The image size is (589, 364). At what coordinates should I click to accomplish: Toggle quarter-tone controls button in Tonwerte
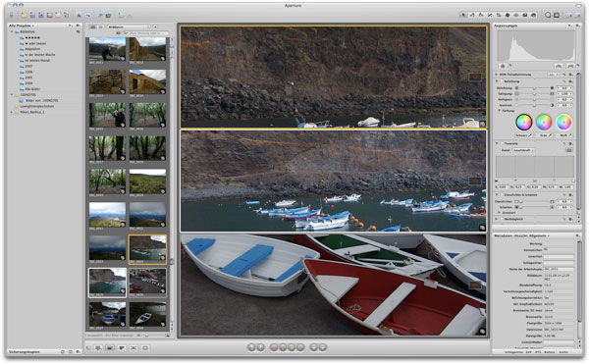(x=569, y=150)
